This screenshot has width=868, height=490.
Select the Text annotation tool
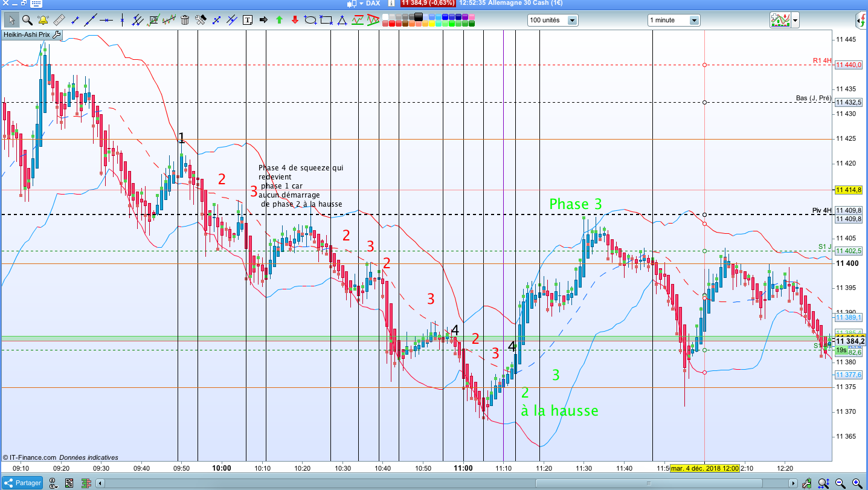click(x=248, y=20)
